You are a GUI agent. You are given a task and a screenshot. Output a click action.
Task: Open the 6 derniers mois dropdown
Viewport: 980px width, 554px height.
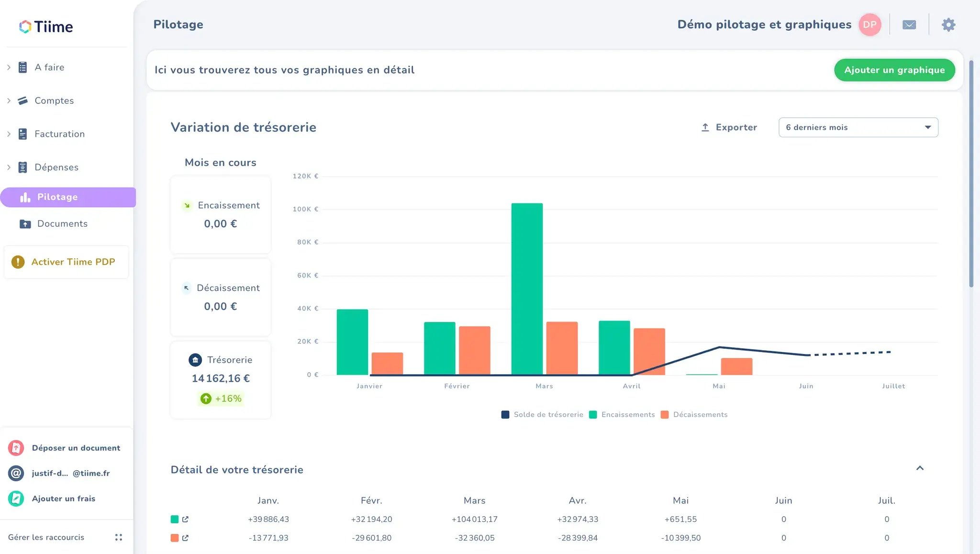pos(858,127)
